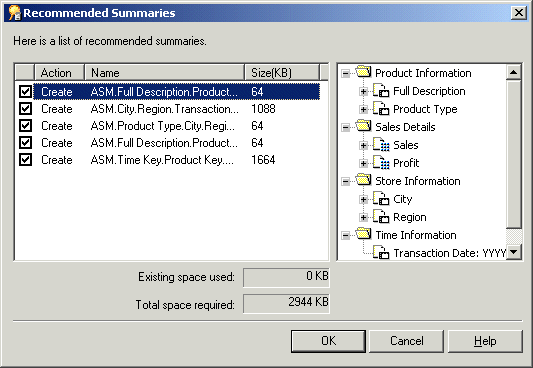Uncheck the ASM.City.Region.Transaction summary checkbox
533x368 pixels.
point(25,109)
